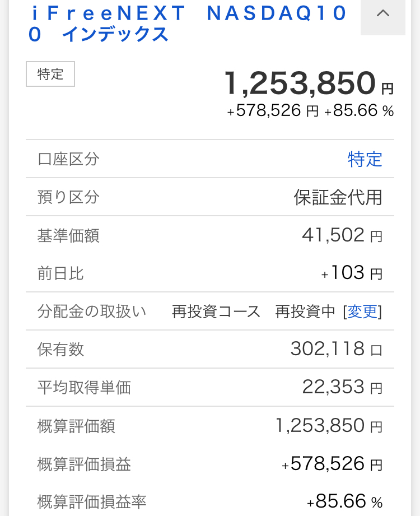Screen dimensions: 420x516
Task: Click the large 1,253,850 円 total value
Action: [x=309, y=83]
